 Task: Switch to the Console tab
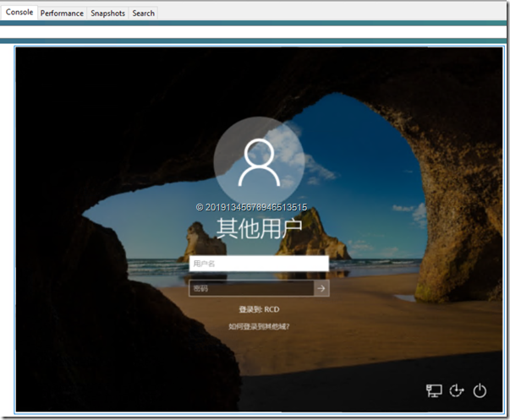[19, 13]
